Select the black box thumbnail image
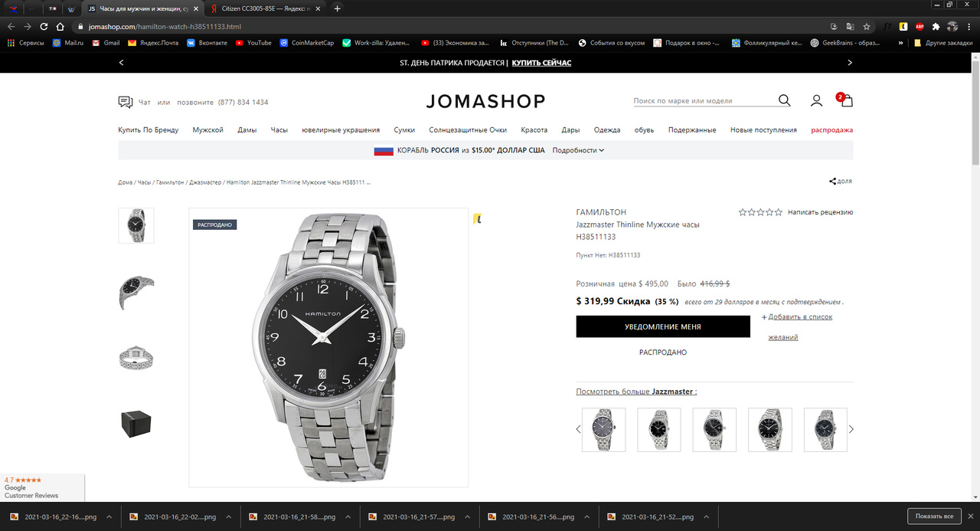Screen dimensions: 980x531 pyautogui.click(x=136, y=424)
